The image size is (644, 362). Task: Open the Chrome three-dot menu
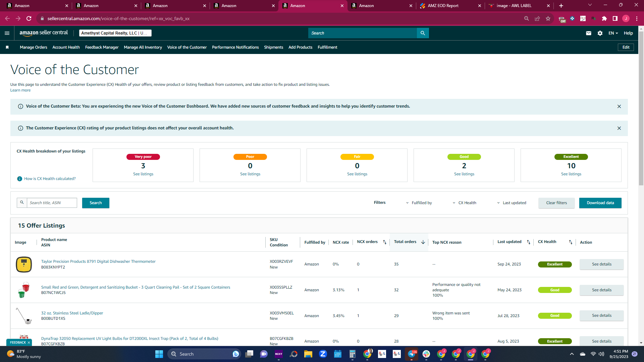637,19
